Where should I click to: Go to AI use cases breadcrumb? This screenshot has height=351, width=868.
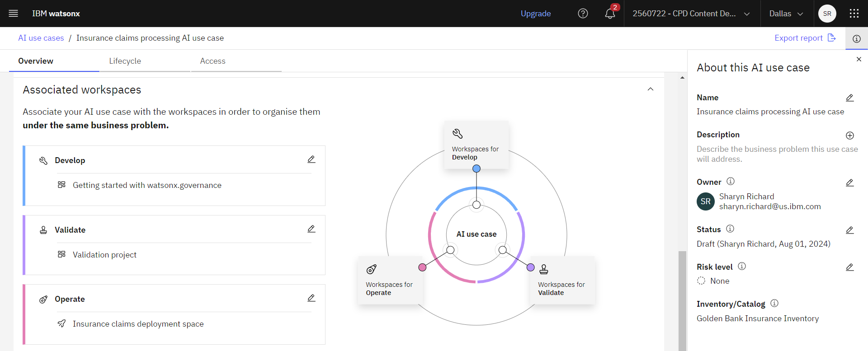pyautogui.click(x=41, y=38)
